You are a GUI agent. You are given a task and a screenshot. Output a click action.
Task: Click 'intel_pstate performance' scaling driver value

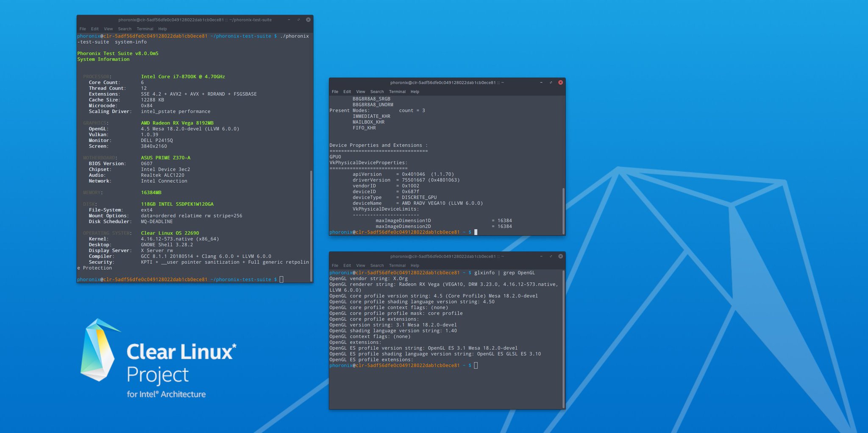175,112
